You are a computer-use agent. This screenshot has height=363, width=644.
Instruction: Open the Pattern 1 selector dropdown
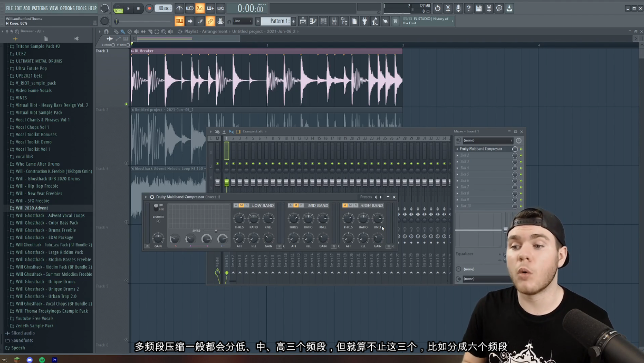[x=278, y=21]
